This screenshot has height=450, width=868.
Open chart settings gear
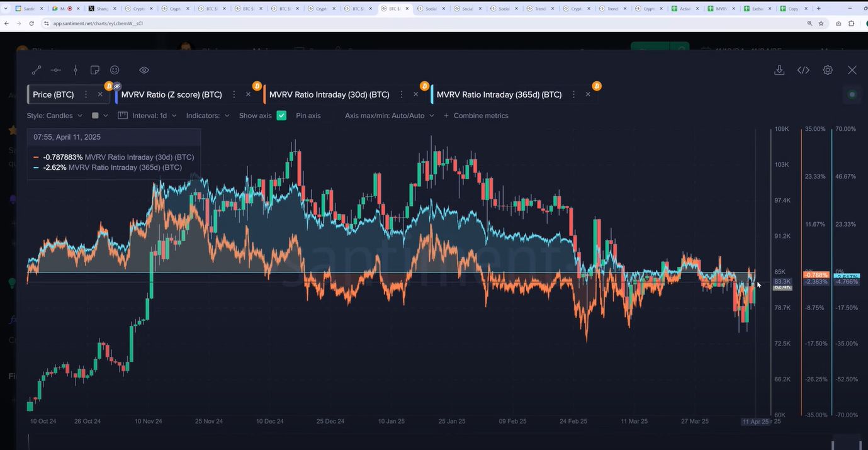[x=828, y=70]
